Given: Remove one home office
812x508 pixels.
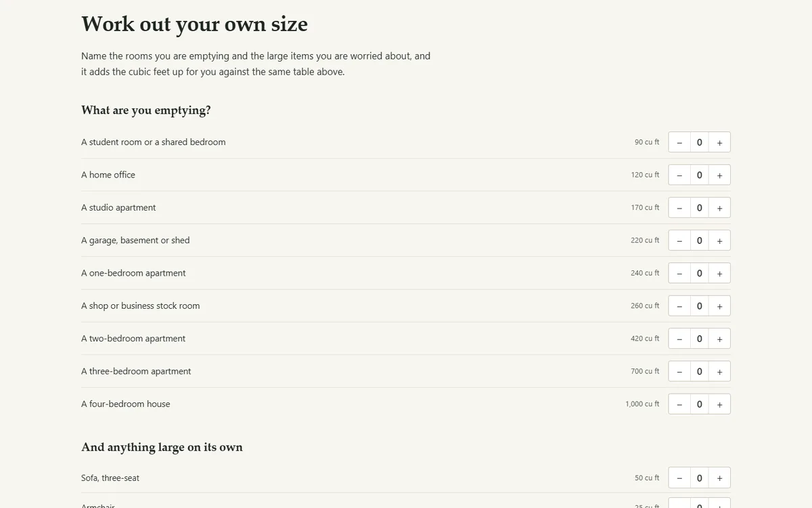Looking at the screenshot, I should pyautogui.click(x=679, y=175).
